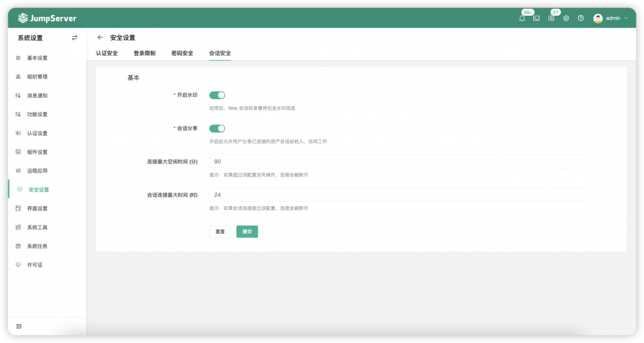644x343 pixels.
Task: Toggle the 会话分享 switch
Action: [x=217, y=128]
